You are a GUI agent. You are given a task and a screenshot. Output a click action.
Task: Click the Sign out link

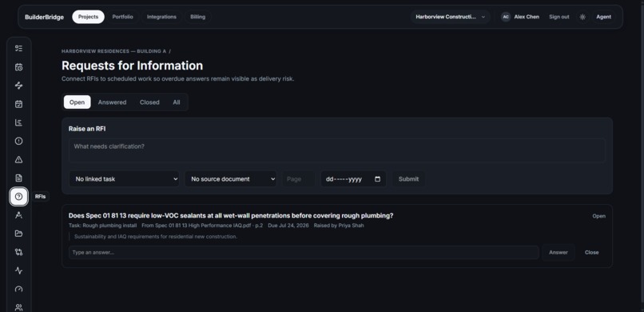click(x=559, y=17)
